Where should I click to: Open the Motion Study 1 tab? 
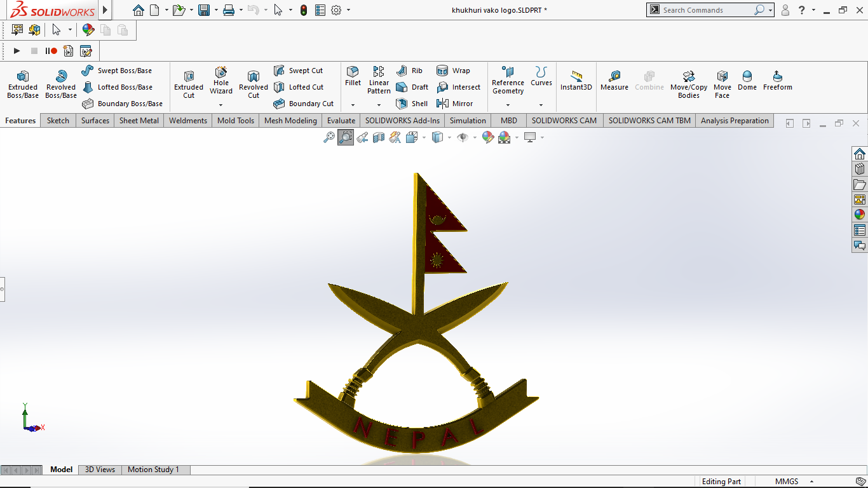[x=154, y=470]
